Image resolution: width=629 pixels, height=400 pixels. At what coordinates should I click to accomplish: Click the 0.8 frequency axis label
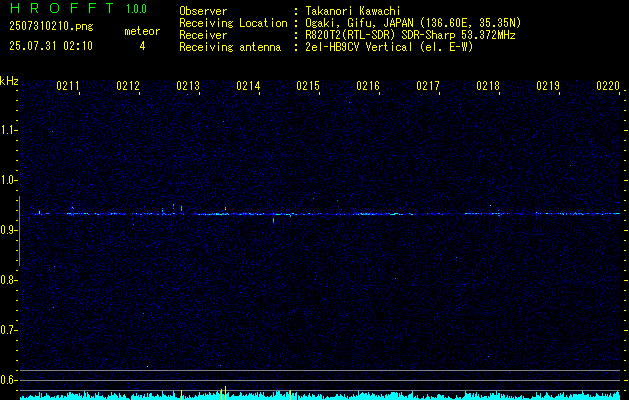[9, 280]
